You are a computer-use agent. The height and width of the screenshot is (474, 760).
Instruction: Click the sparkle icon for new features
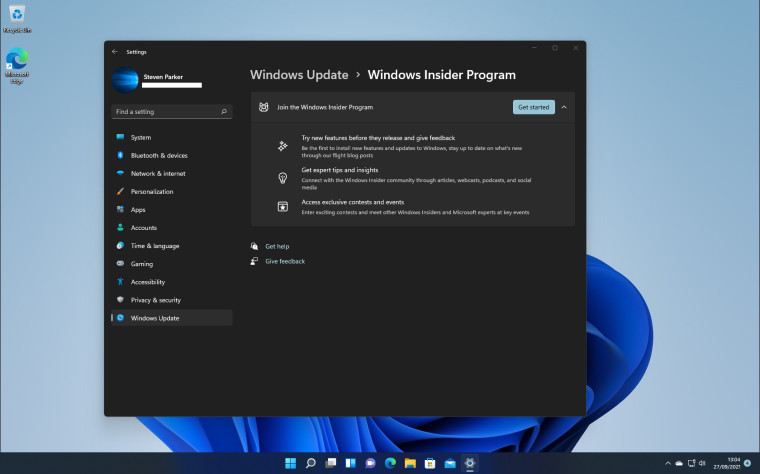[283, 146]
